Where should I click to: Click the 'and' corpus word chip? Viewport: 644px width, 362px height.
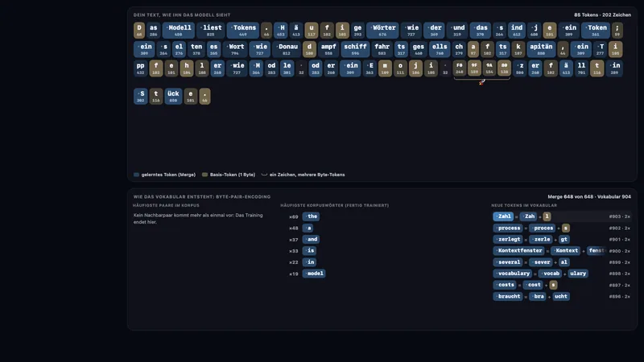311,239
